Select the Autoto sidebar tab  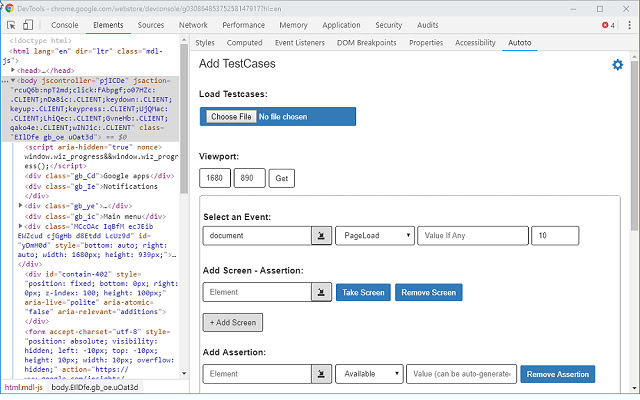[520, 42]
